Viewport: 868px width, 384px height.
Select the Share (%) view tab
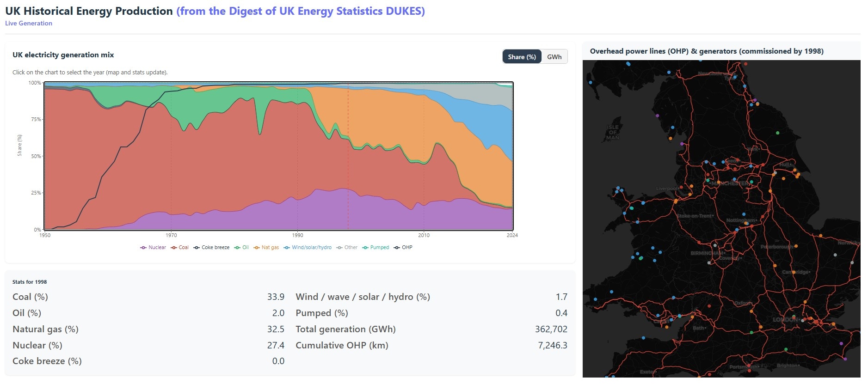click(522, 57)
